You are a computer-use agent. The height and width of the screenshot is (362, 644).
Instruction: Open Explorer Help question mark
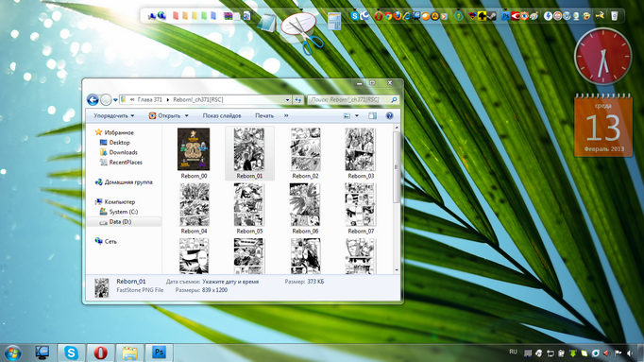[x=389, y=116]
